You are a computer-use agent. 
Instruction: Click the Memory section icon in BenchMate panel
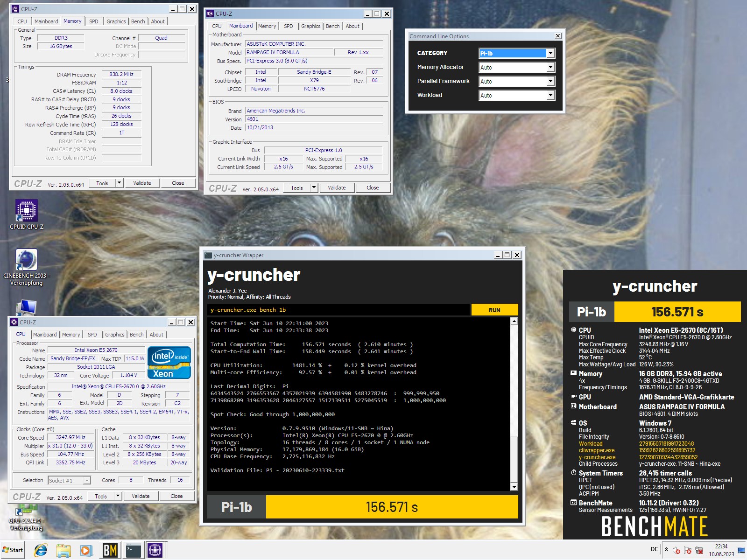pos(573,373)
